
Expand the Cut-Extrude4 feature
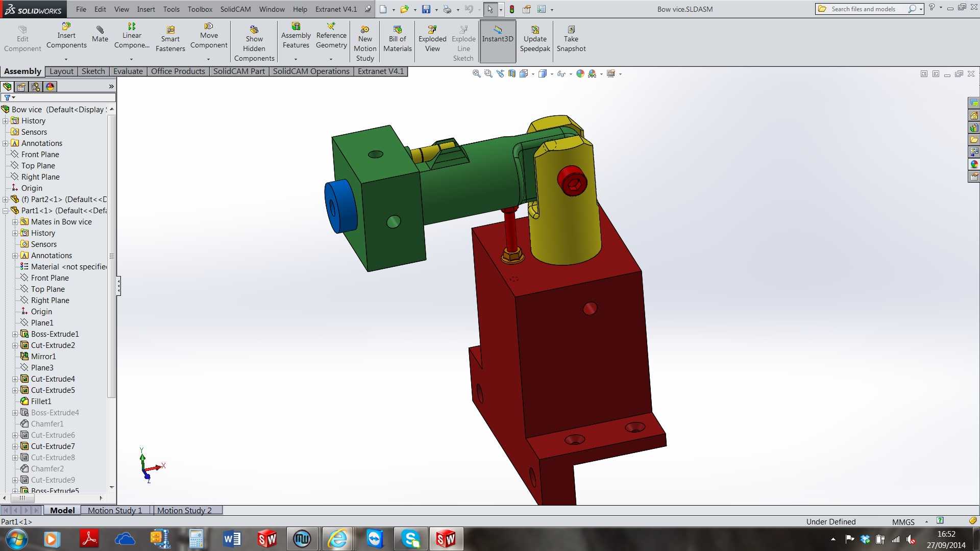pos(15,379)
